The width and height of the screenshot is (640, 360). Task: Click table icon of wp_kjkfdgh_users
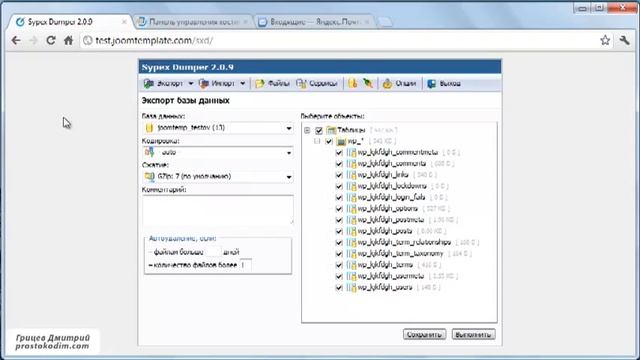(351, 287)
